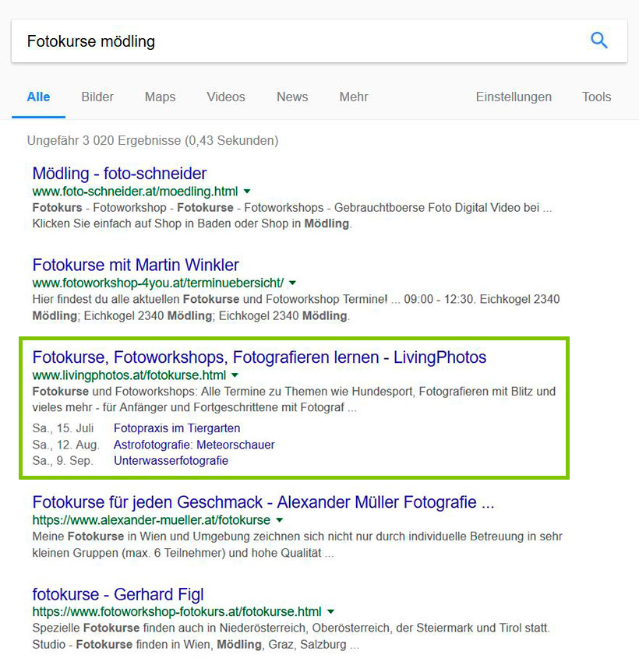Expand arrow next to fotoworkshop-4you.at URL
The width and height of the screenshot is (639, 672).
(292, 283)
